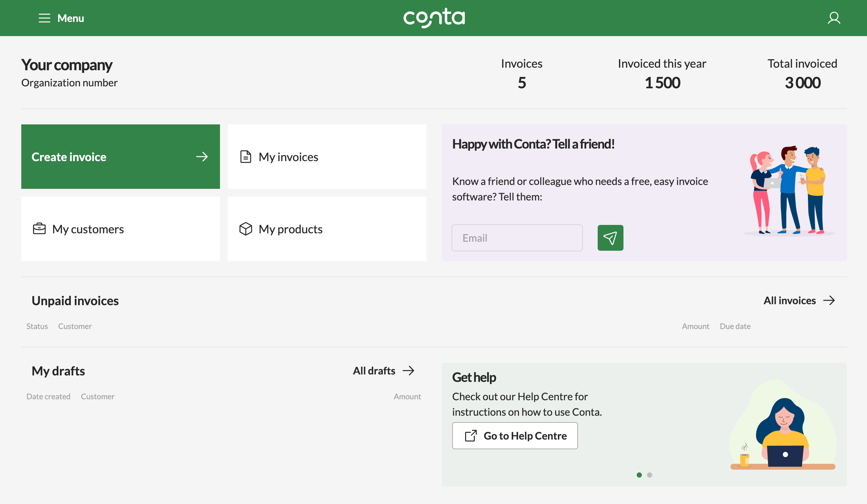
Task: Click Create invoice button
Action: tap(120, 156)
